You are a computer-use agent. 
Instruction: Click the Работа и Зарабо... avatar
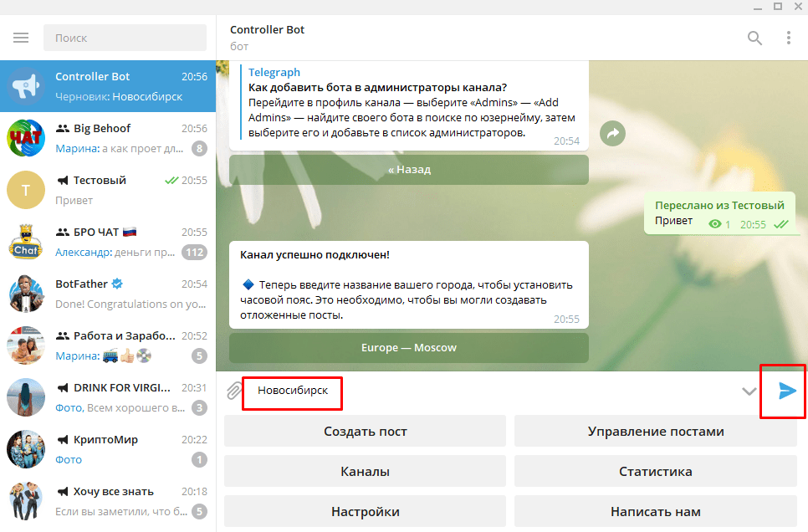click(26, 346)
